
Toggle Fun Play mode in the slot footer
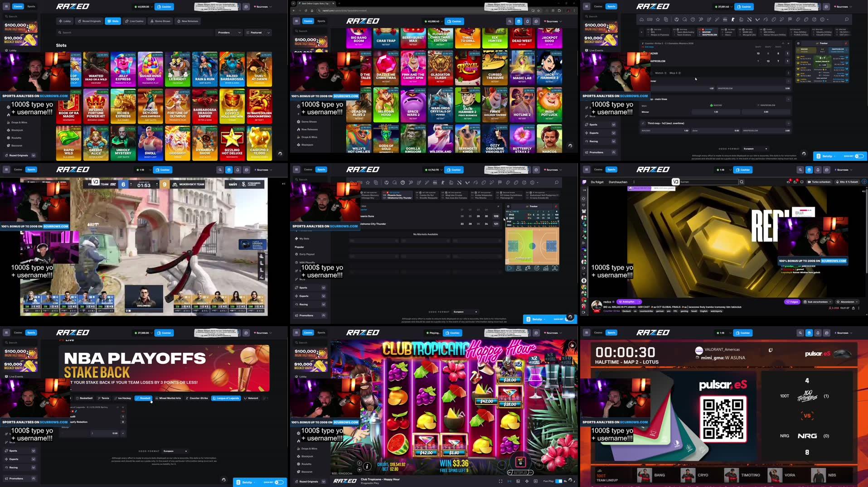[559, 481]
